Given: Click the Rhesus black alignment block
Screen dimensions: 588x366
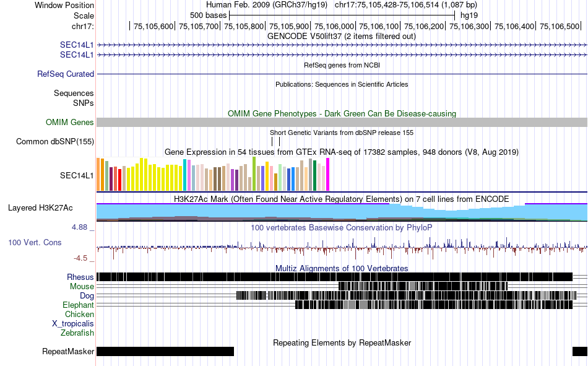Looking at the screenshot, I should pyautogui.click(x=334, y=277).
